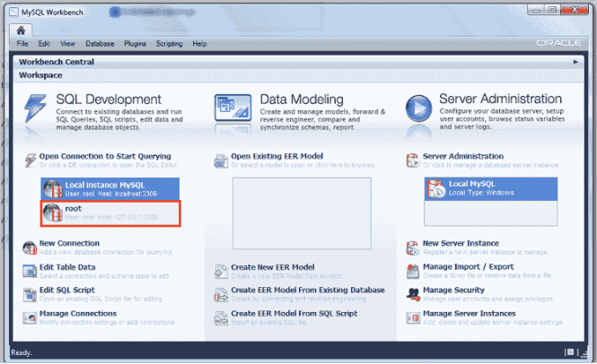Select the Local instance MySQL connection
Screen dimensions: 597x364
[x=110, y=188]
